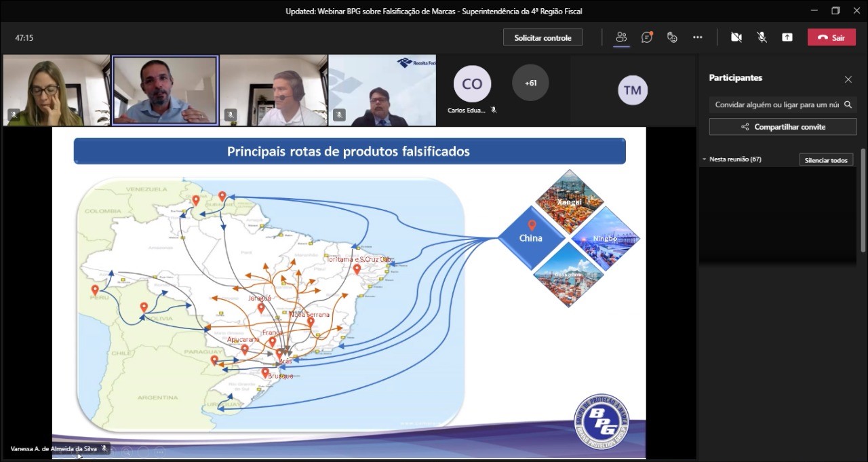The width and height of the screenshot is (868, 462).
Task: Click Solicitar controle button
Action: [x=542, y=37]
